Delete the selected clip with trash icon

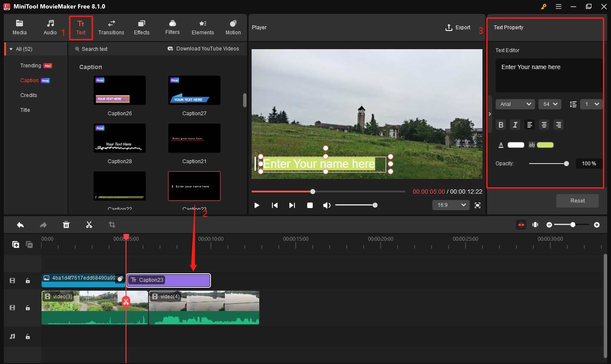[x=66, y=225]
